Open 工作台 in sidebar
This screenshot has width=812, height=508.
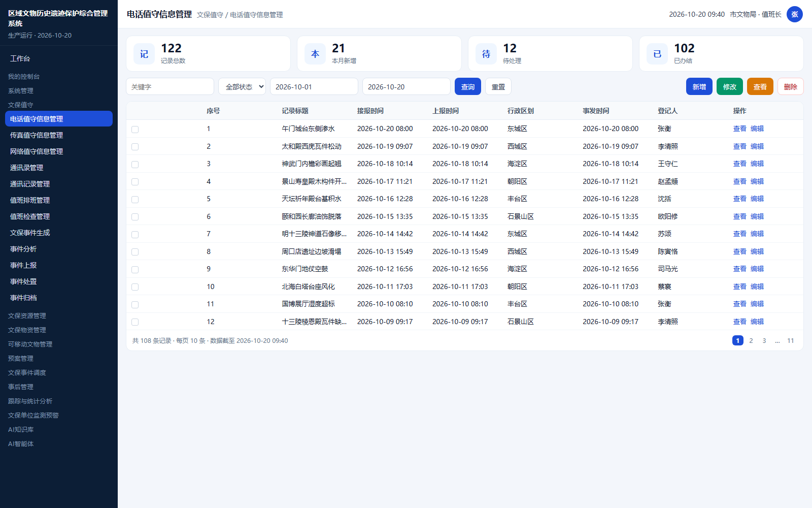tap(59, 58)
